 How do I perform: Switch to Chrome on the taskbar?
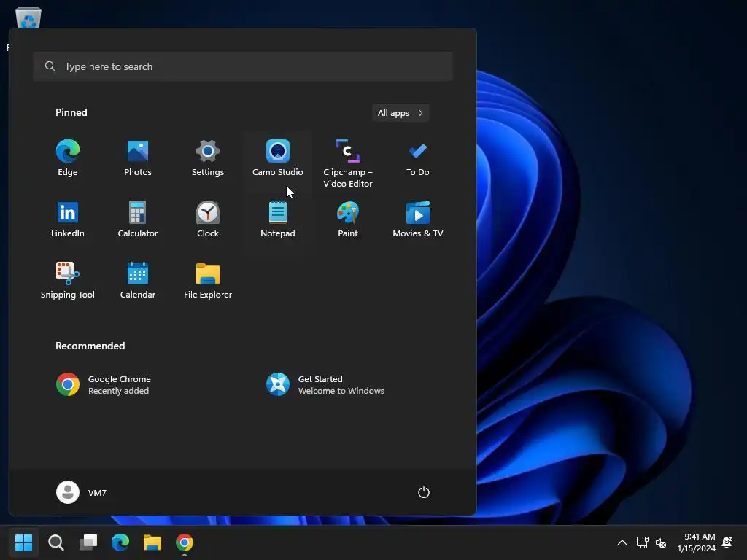click(185, 542)
